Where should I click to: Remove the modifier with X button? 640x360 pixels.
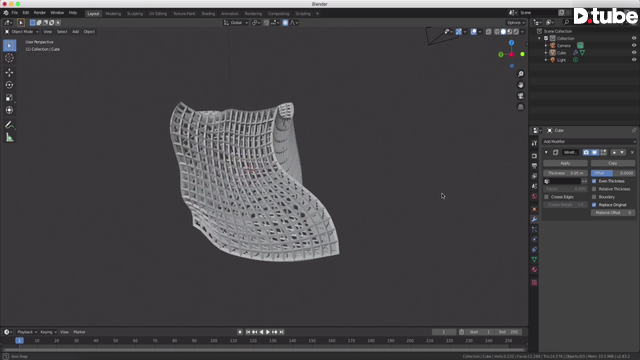coord(632,152)
